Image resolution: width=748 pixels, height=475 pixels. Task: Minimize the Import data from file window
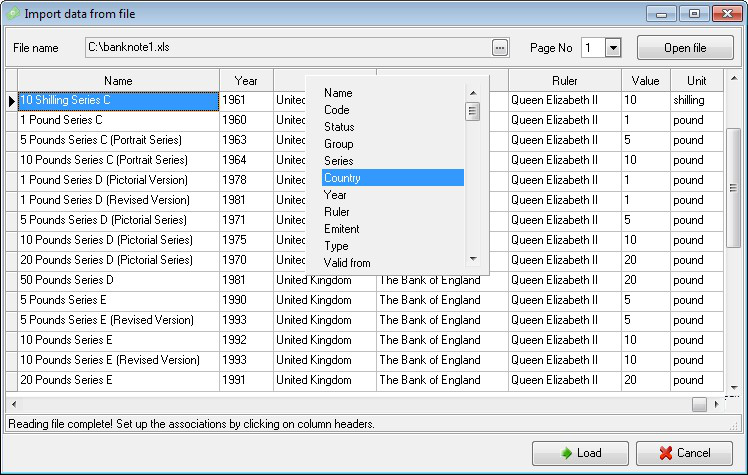[x=661, y=14]
